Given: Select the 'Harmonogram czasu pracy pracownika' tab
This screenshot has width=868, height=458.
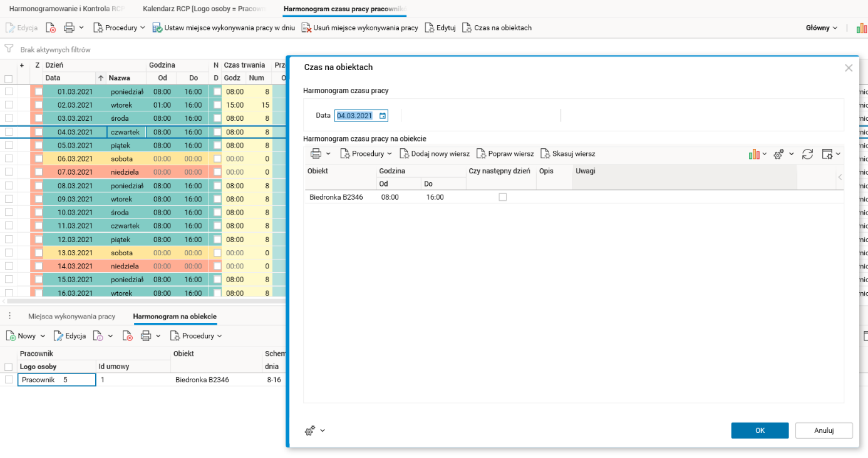Looking at the screenshot, I should 345,9.
